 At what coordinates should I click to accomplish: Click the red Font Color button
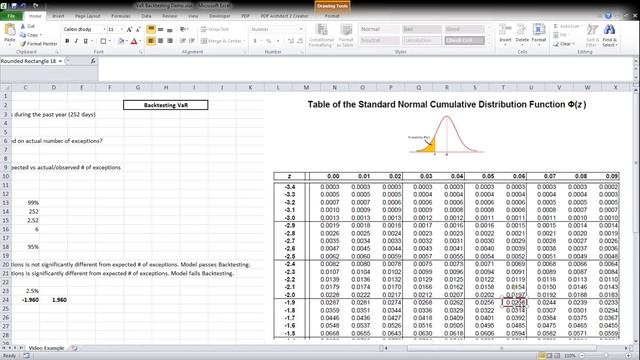pyautogui.click(x=134, y=41)
